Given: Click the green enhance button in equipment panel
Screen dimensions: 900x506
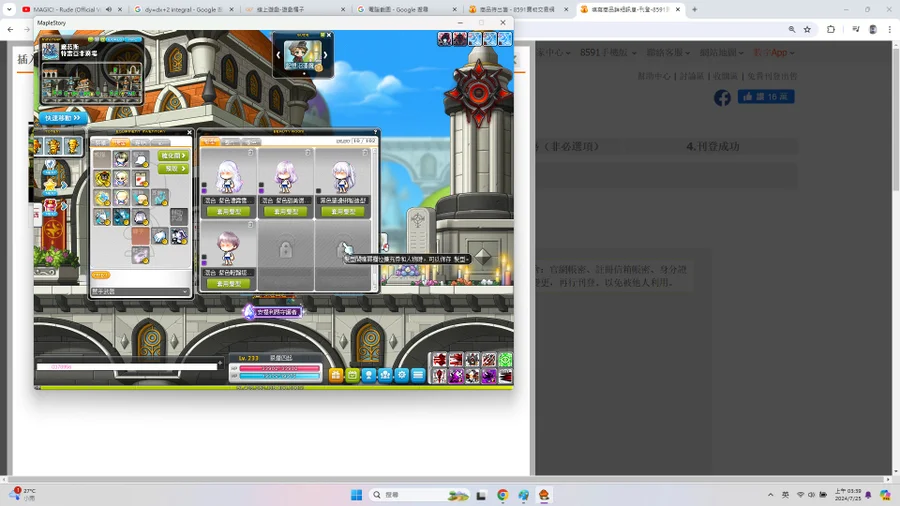Looking at the screenshot, I should [x=172, y=156].
